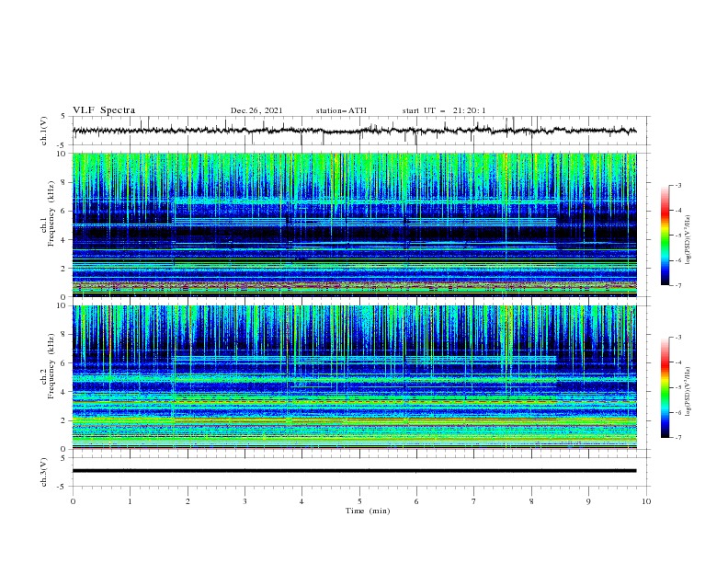Click time axis tick label '1'
The height and width of the screenshot is (563, 728).
[130, 501]
